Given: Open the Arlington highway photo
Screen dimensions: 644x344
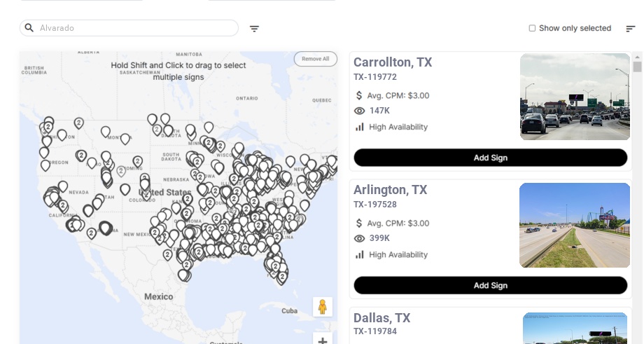Looking at the screenshot, I should (x=575, y=225).
